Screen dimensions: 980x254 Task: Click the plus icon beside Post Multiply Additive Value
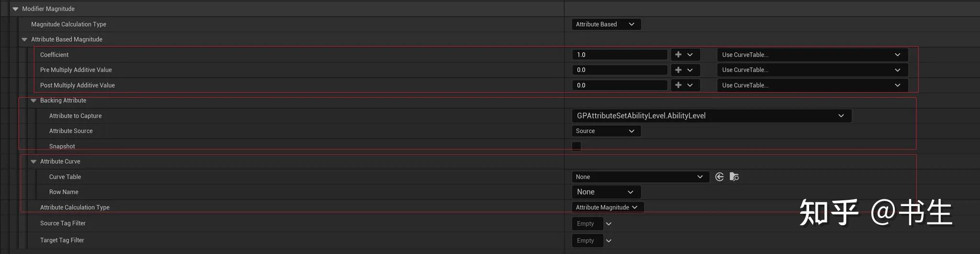tap(679, 85)
